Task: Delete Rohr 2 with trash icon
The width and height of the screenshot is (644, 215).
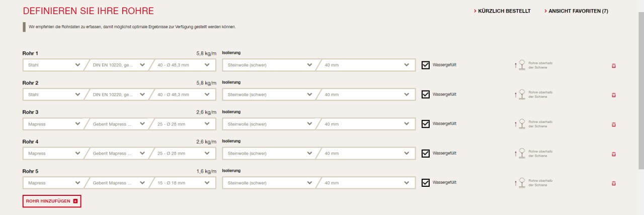Action: coord(613,95)
